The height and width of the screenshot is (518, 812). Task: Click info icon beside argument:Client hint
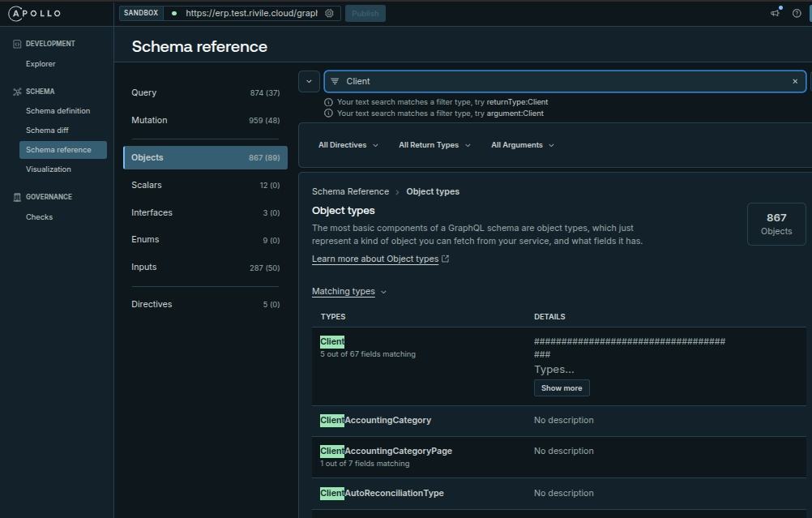[328, 113]
